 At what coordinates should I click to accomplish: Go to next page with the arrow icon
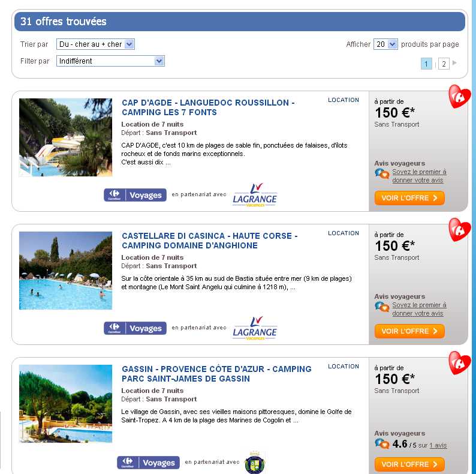[x=454, y=63]
